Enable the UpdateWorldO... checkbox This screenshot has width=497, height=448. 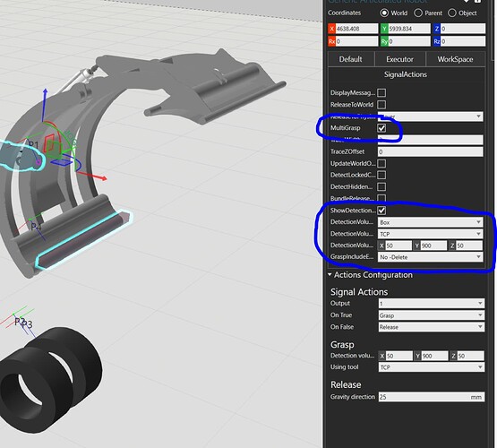click(x=381, y=164)
